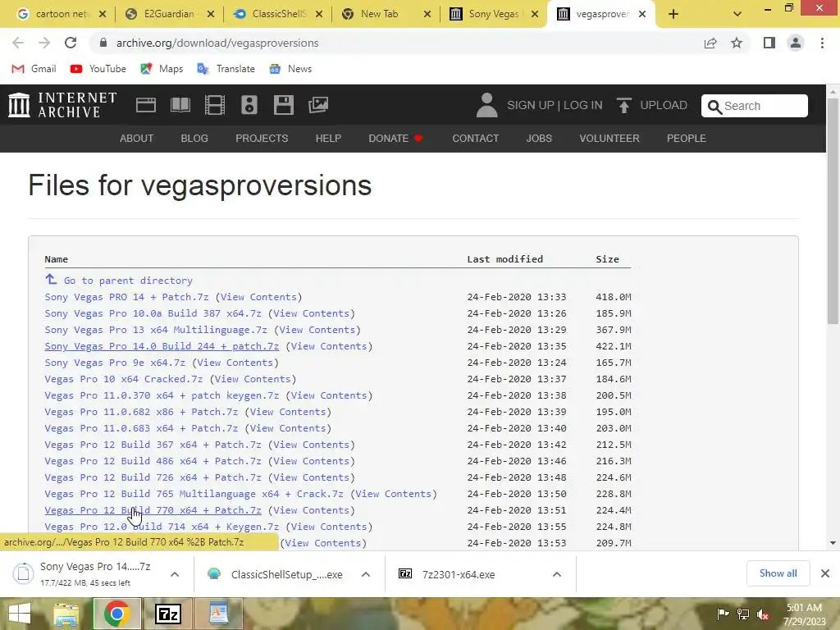Click the search magnifier icon

pyautogui.click(x=714, y=107)
